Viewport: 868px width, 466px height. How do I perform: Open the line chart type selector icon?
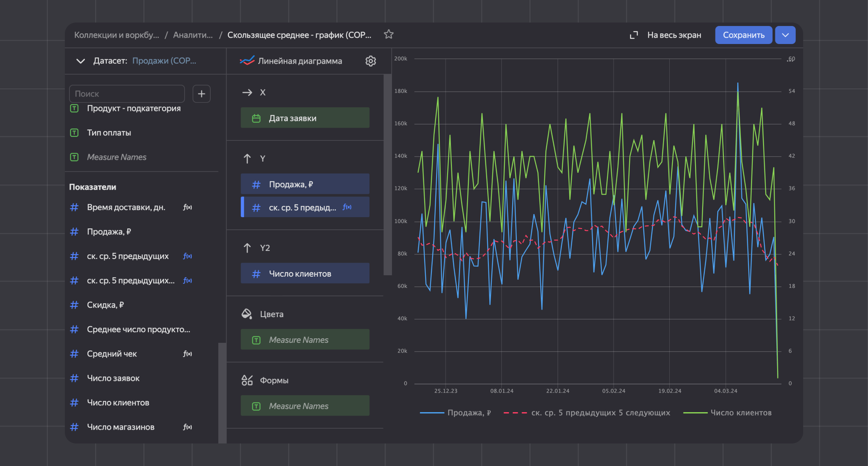247,61
